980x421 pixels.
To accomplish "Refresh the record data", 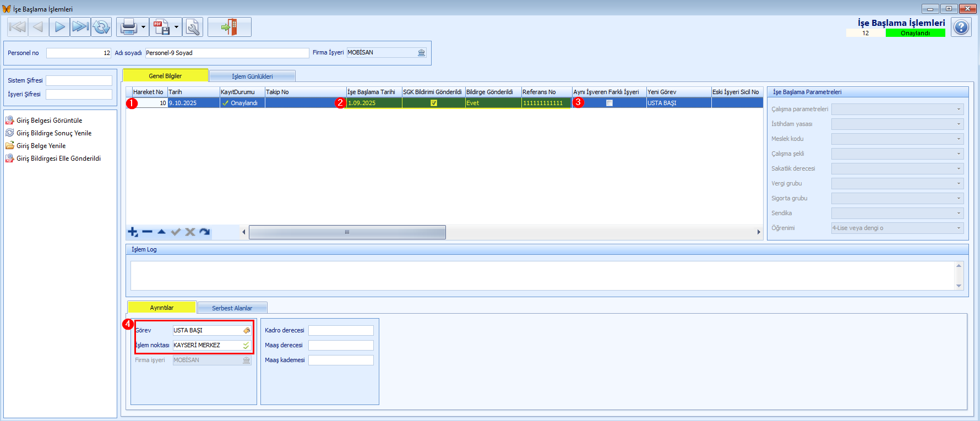I will [x=101, y=27].
